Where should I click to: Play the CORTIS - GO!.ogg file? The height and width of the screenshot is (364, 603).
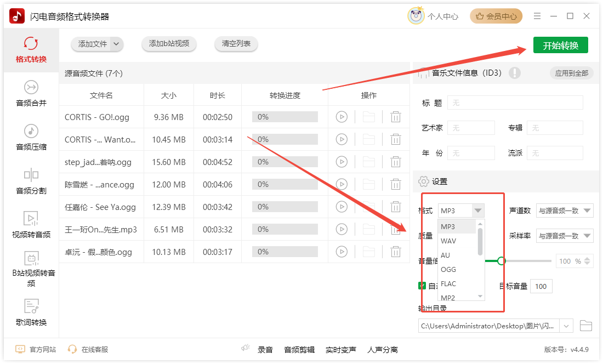point(342,117)
